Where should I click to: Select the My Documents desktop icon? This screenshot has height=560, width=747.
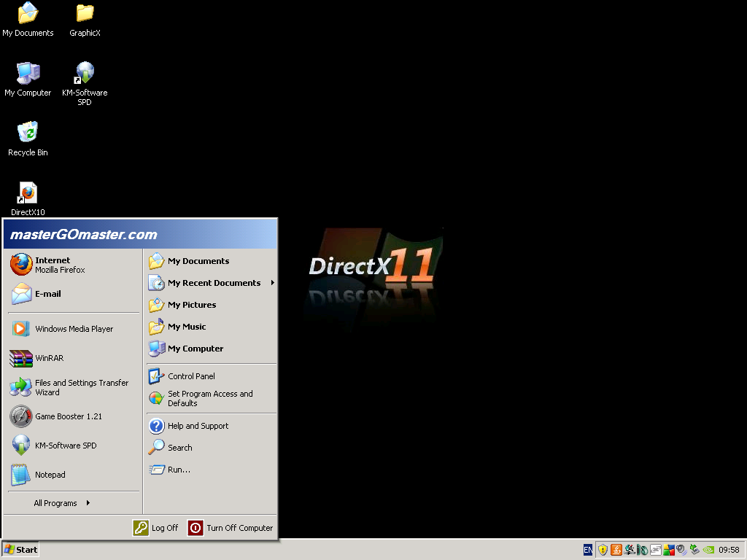click(x=28, y=20)
